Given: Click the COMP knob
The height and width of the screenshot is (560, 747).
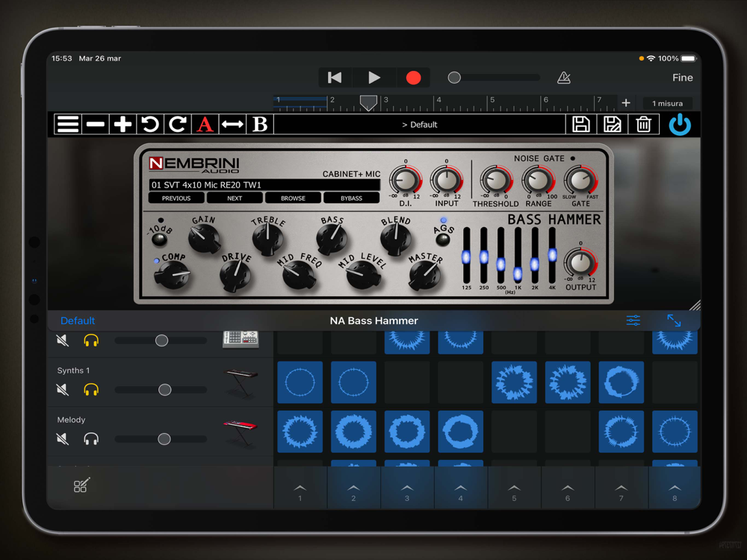Looking at the screenshot, I should click(172, 276).
